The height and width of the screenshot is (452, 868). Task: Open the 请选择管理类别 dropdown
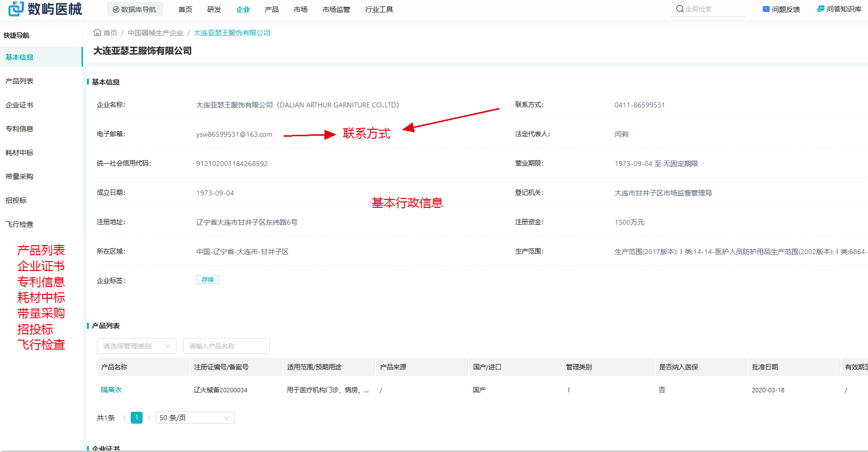point(136,346)
